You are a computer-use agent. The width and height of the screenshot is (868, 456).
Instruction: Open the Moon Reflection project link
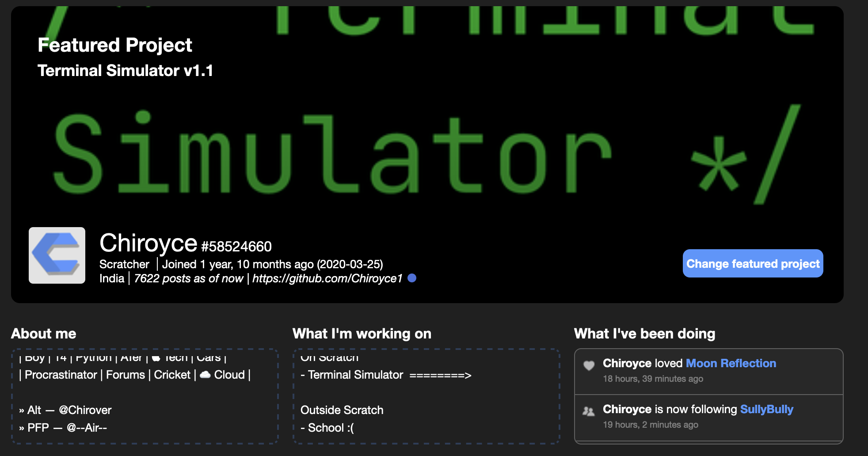click(731, 363)
